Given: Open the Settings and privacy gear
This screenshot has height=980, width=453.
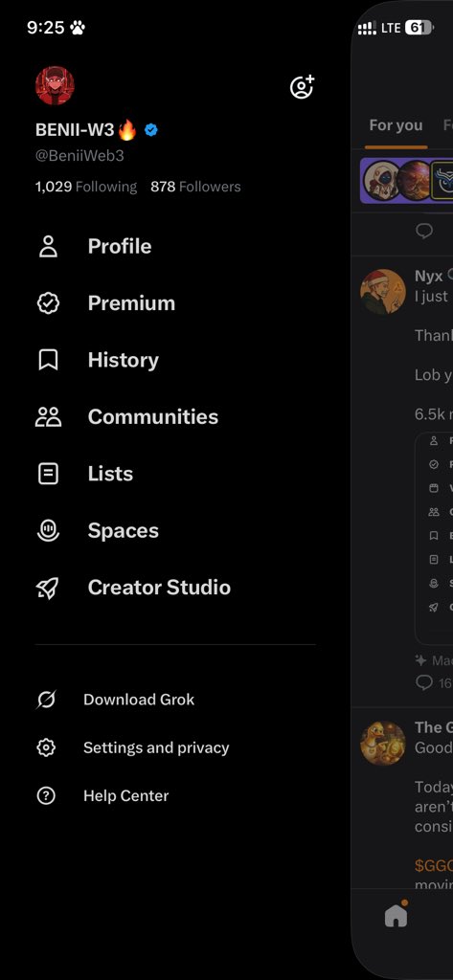Looking at the screenshot, I should [46, 747].
